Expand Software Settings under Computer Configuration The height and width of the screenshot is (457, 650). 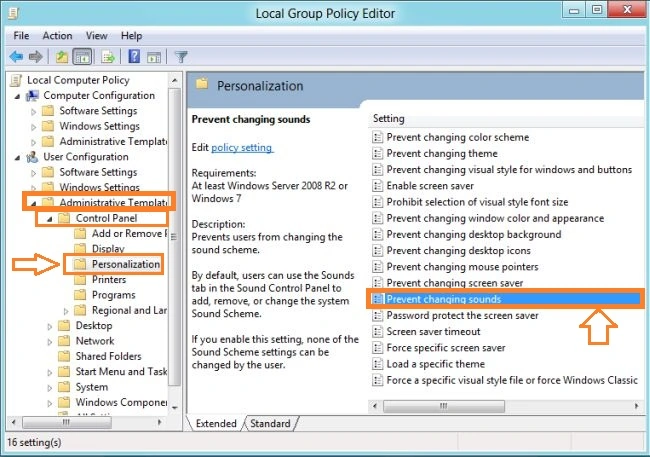[34, 112]
